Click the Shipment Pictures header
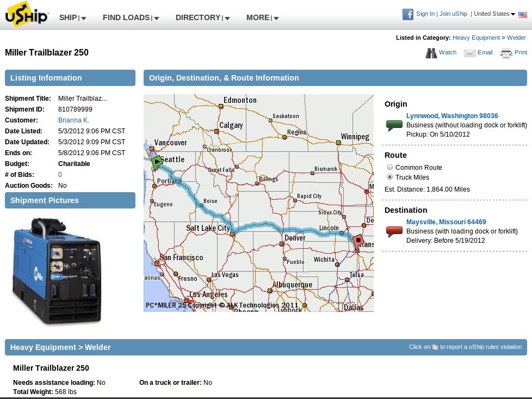 70,200
